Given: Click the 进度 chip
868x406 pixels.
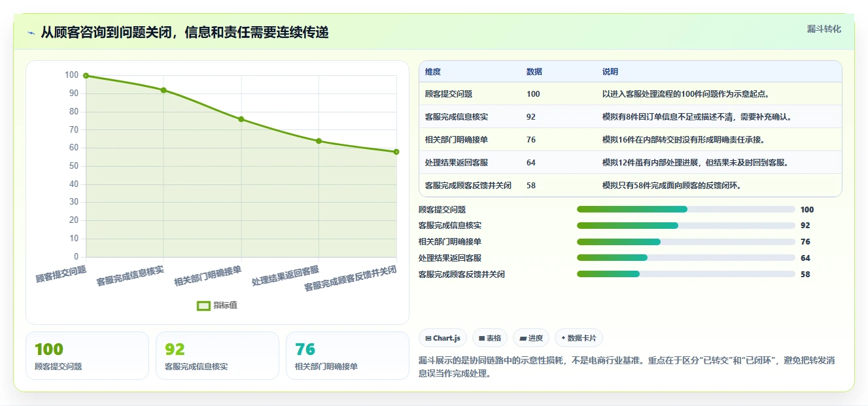Looking at the screenshot, I should [531, 338].
